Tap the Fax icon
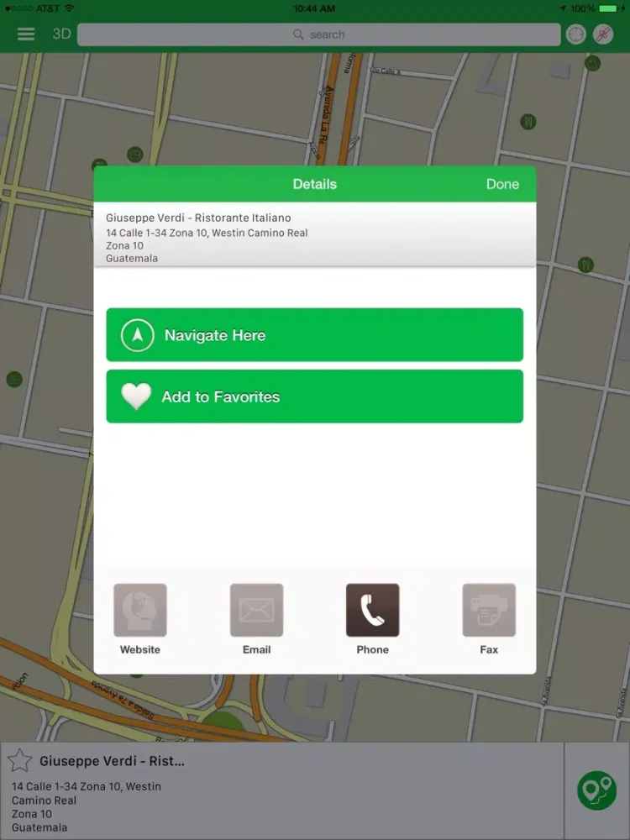The image size is (630, 840). coord(489,610)
